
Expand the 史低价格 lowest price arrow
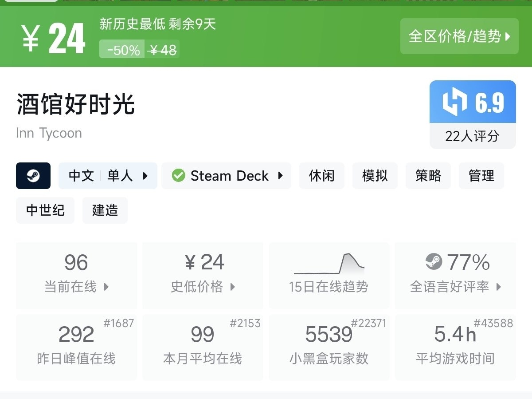(233, 287)
